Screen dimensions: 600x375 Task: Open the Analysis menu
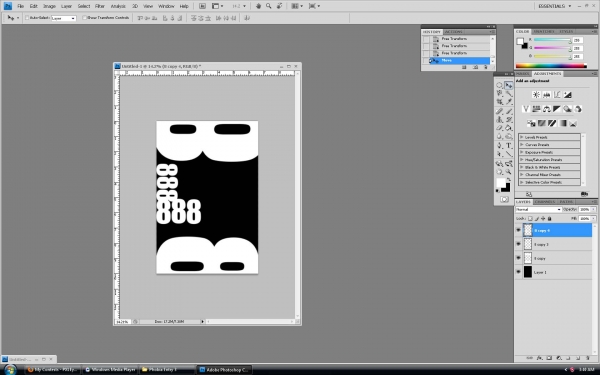pyautogui.click(x=118, y=6)
